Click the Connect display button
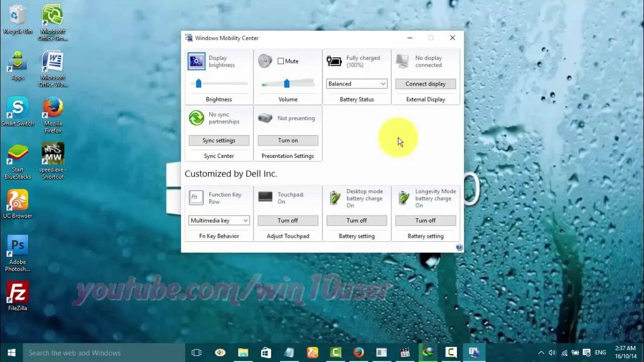Image resolution: width=644 pixels, height=362 pixels. pyautogui.click(x=426, y=84)
